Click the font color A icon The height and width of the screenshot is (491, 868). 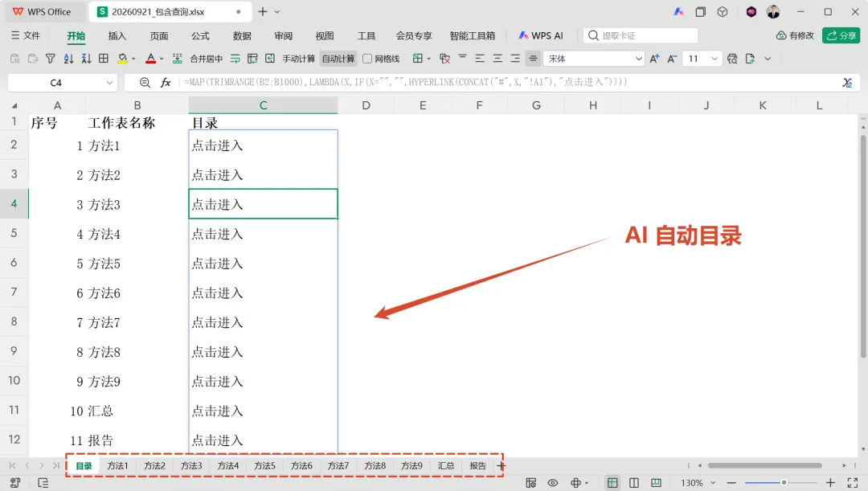[150, 58]
